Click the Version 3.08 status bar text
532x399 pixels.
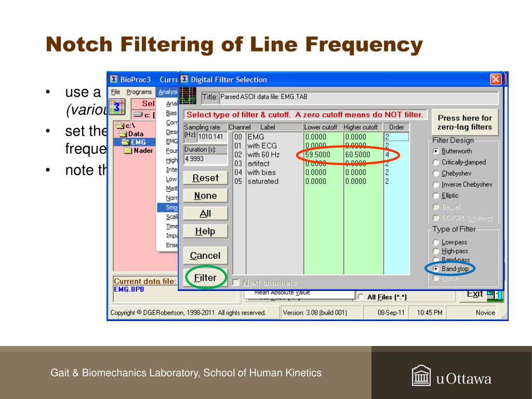pos(315,312)
